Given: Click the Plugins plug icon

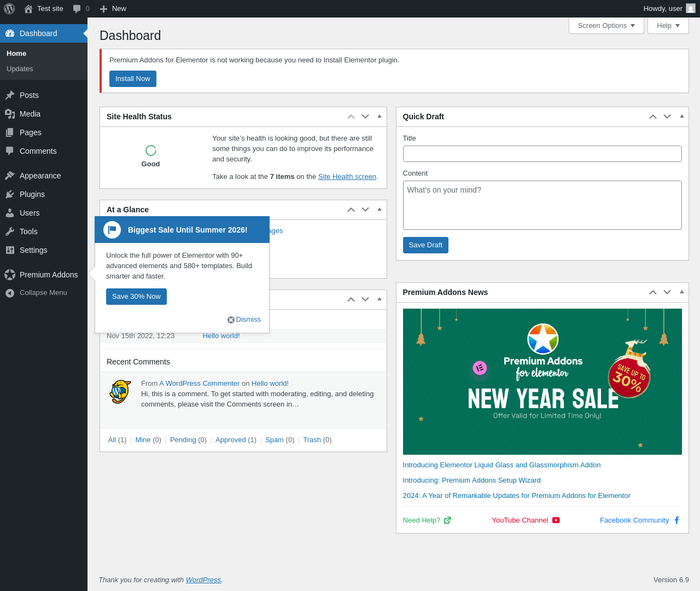Looking at the screenshot, I should pyautogui.click(x=10, y=194).
